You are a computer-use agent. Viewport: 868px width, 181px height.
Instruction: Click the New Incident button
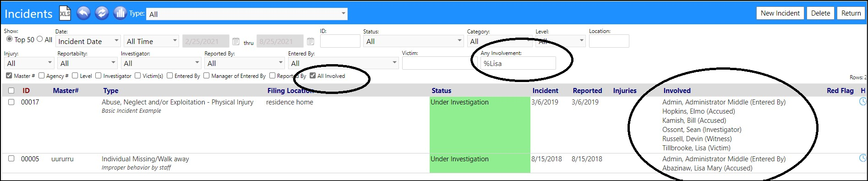click(780, 13)
